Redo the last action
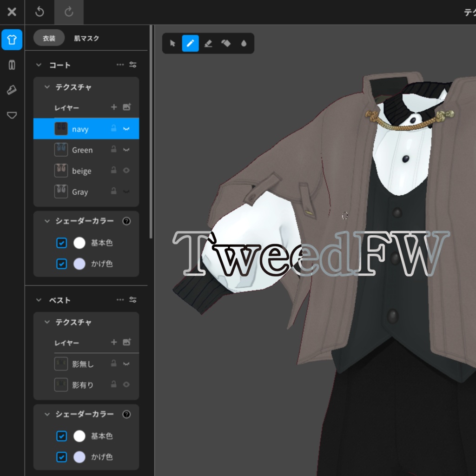This screenshot has width=476, height=476. tap(69, 12)
